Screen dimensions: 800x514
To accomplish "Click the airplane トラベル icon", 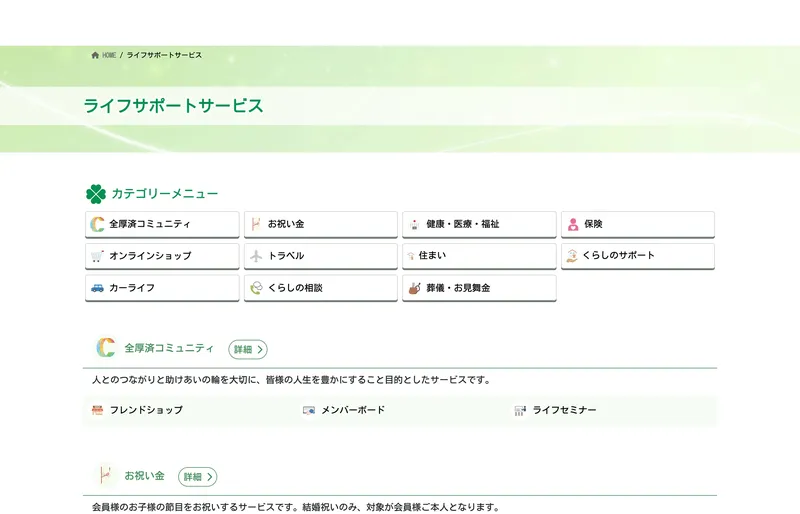I will coord(256,256).
